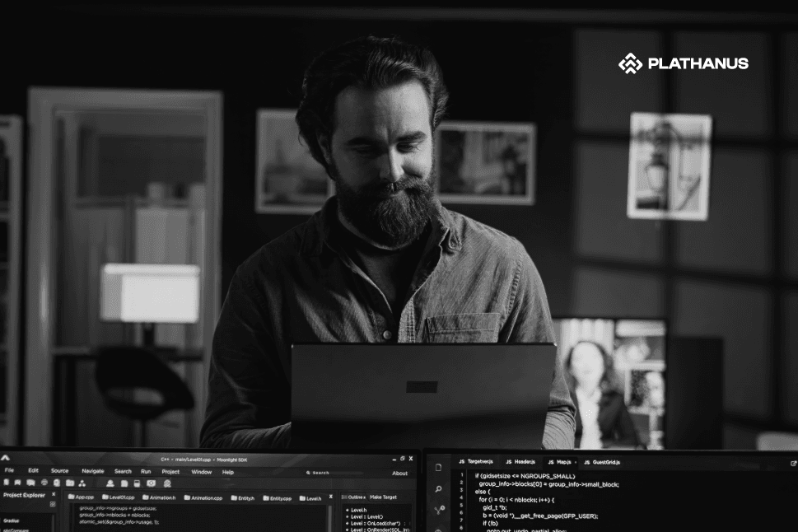Open the Navigate menu
The height and width of the screenshot is (532, 798).
[92, 471]
